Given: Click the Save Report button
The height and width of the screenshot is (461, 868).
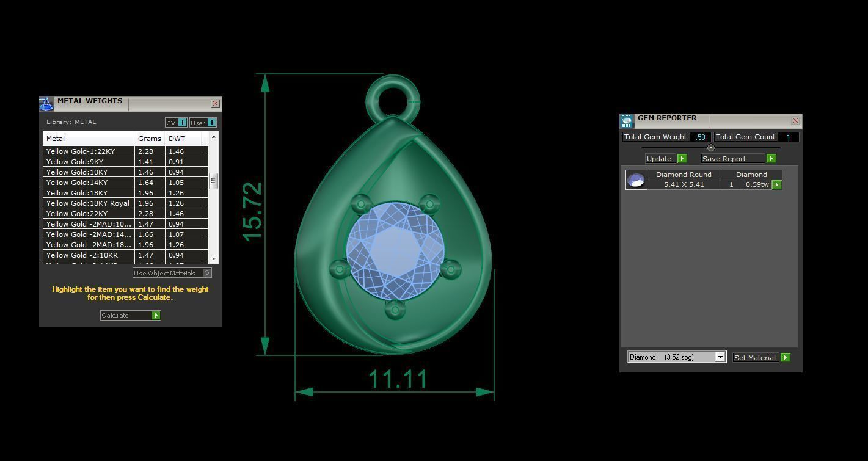Looking at the screenshot, I should coord(738,159).
